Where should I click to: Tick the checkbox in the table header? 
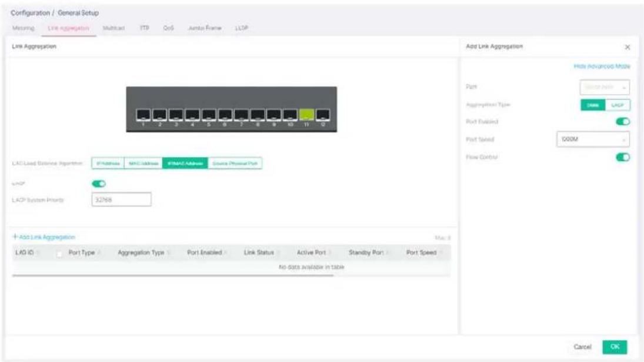[59, 254]
